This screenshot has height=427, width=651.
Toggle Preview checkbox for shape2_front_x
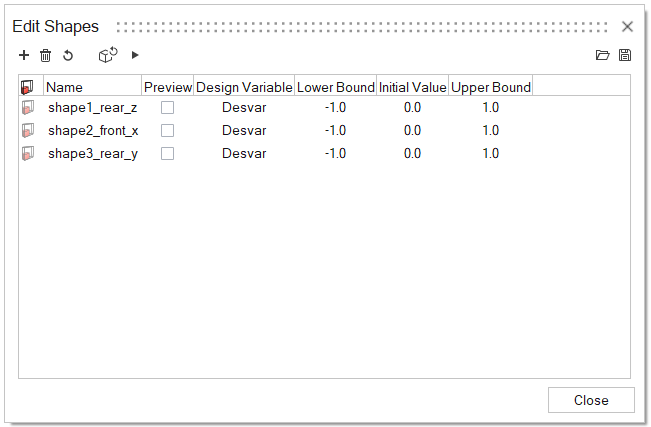click(168, 130)
